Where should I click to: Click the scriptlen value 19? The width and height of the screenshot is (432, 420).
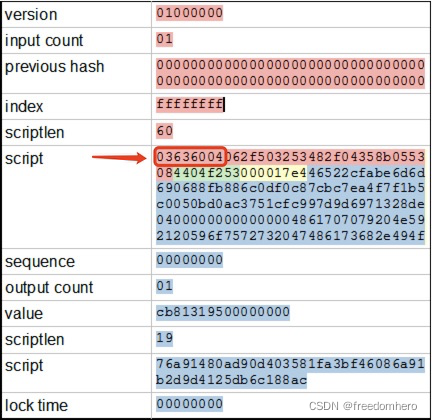pyautogui.click(x=164, y=338)
